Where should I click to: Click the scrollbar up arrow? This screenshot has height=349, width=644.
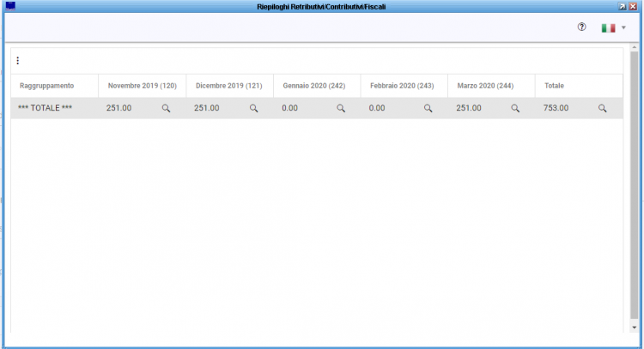click(635, 47)
